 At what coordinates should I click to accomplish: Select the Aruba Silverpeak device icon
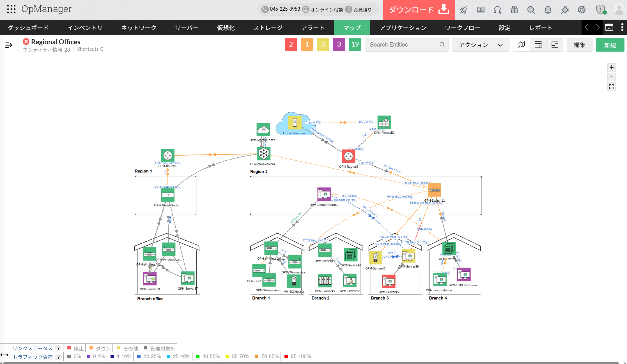(295, 123)
